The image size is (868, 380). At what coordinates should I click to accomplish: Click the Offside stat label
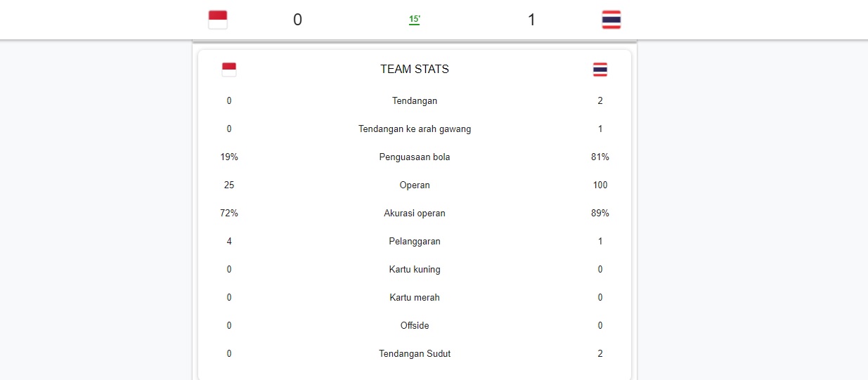[415, 326]
